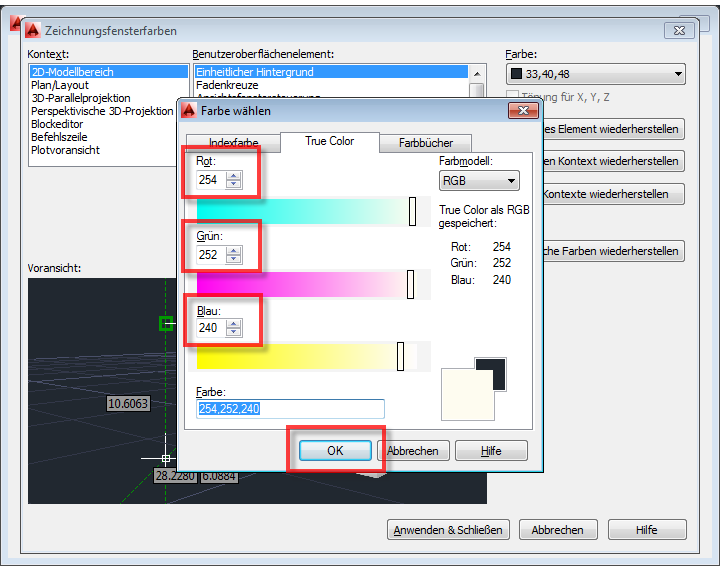Increase the Rot value with up arrow
The width and height of the screenshot is (720, 566).
click(x=234, y=176)
